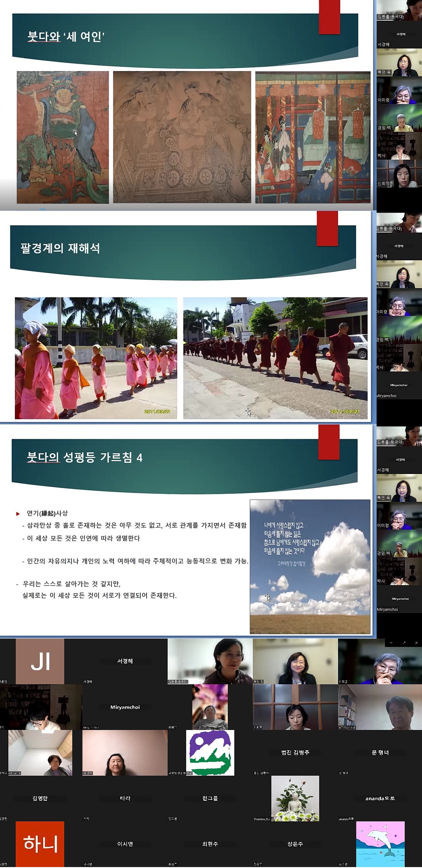Select 경임 백 thumbnail beside the 성평등 가르침 slide
Screen dimensions: 422x868
(x=399, y=544)
